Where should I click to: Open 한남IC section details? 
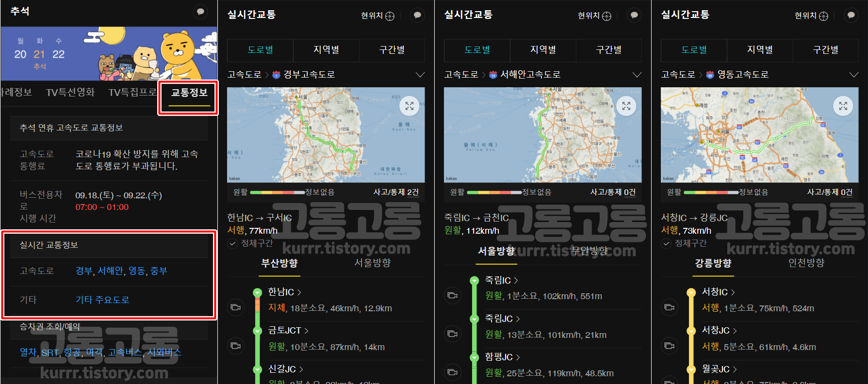click(285, 292)
